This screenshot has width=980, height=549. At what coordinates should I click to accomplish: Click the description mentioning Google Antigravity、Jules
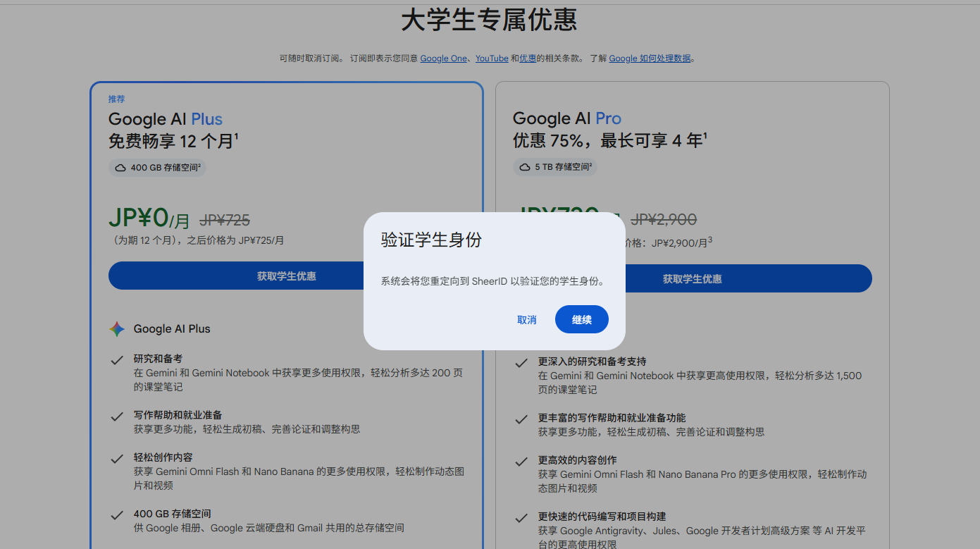(x=702, y=538)
